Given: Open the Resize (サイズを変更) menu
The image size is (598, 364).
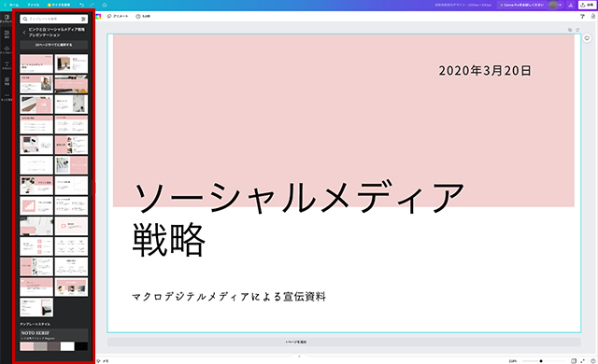Looking at the screenshot, I should coord(59,5).
